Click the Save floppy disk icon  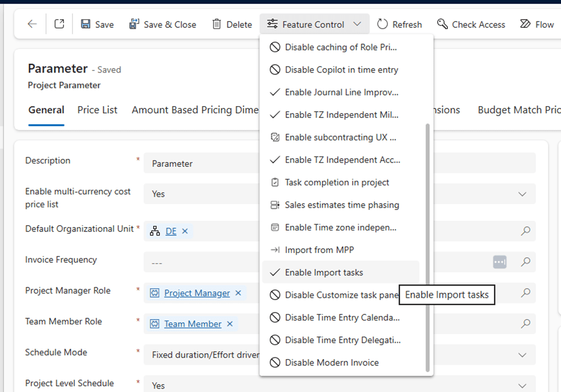coord(86,24)
